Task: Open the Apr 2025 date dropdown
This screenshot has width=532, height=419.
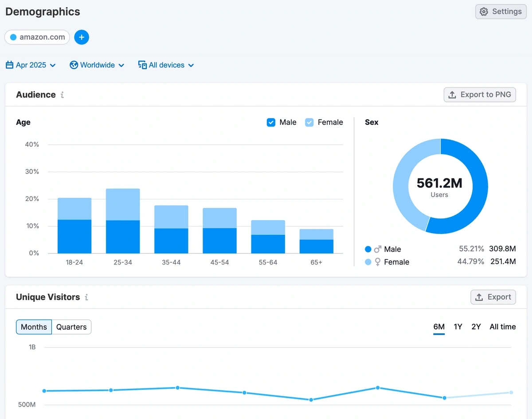Action: pyautogui.click(x=31, y=65)
